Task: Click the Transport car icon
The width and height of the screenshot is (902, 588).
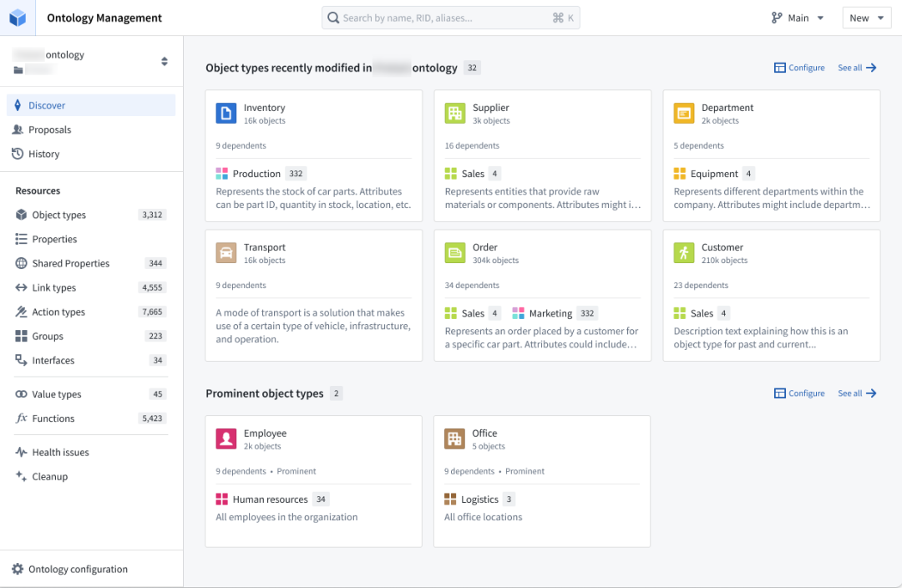Action: click(226, 253)
